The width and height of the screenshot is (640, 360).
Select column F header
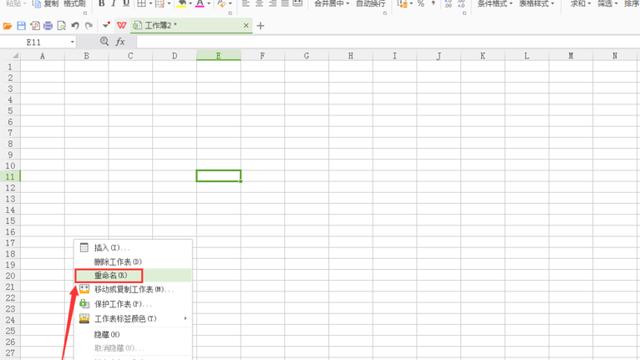pyautogui.click(x=262, y=56)
